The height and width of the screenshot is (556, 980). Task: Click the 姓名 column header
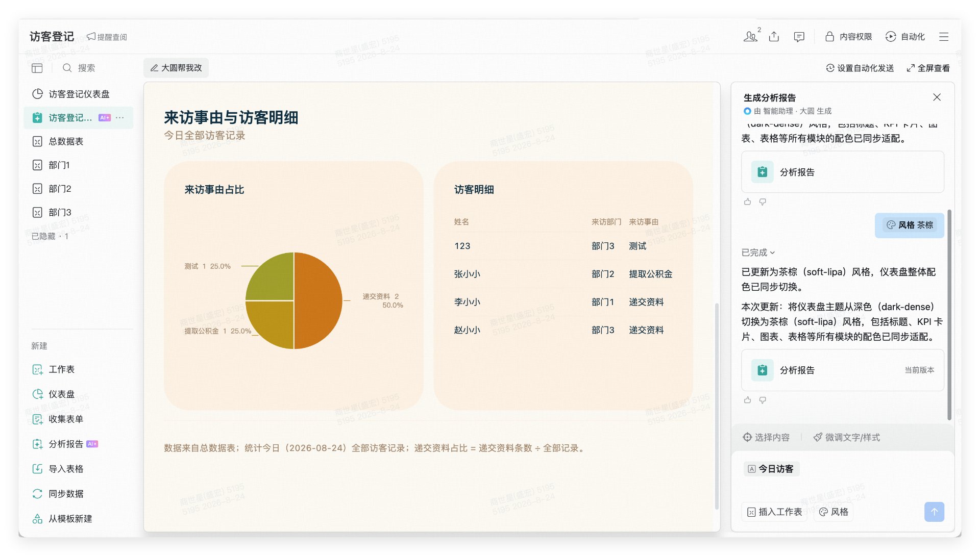tap(461, 222)
